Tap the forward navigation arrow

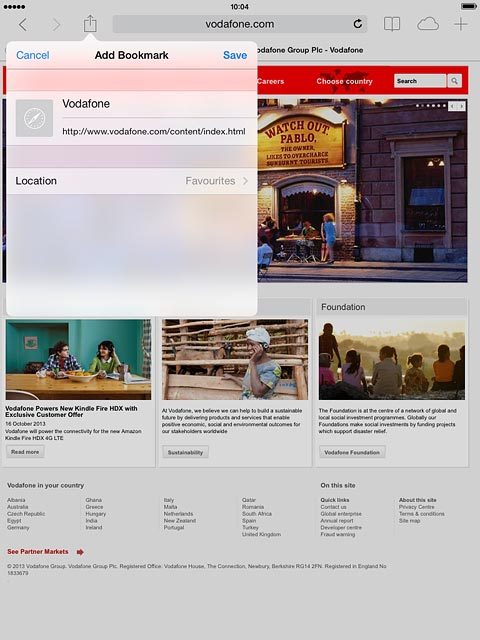[56, 25]
